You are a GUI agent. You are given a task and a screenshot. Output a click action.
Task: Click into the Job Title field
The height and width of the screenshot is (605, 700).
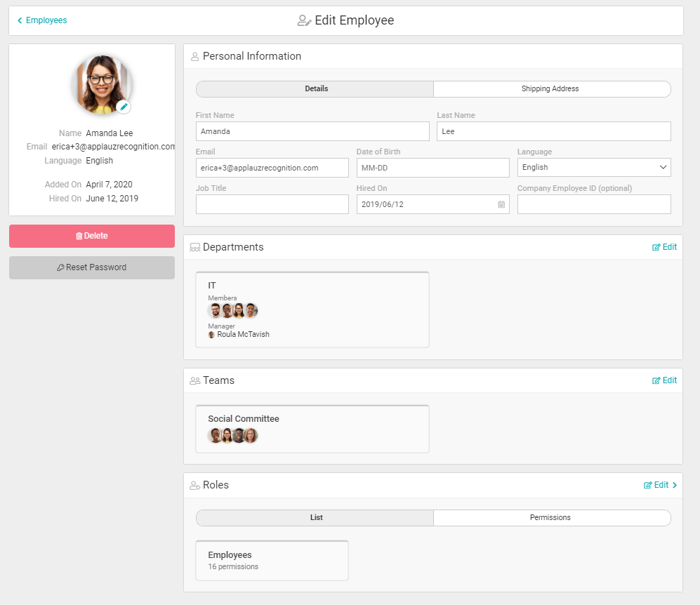272,204
